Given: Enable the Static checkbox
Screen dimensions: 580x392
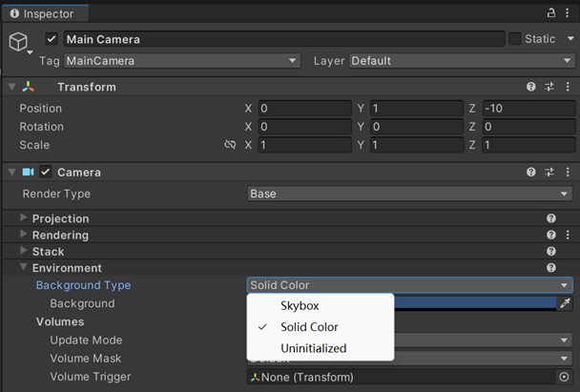Looking at the screenshot, I should tap(515, 39).
